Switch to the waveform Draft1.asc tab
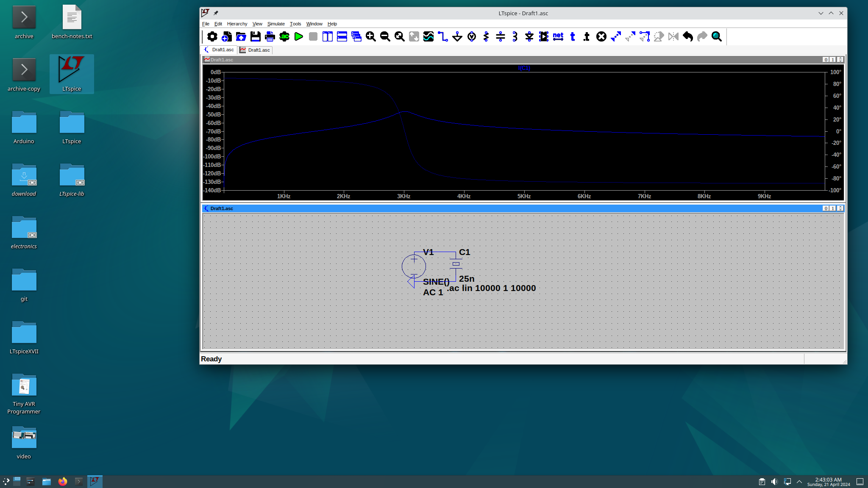This screenshot has height=488, width=868. (255, 50)
